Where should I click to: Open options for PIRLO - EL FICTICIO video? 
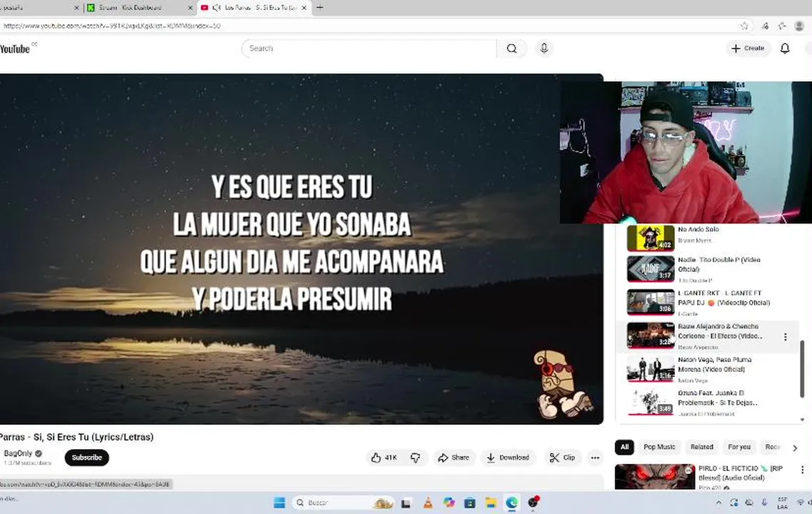click(802, 470)
